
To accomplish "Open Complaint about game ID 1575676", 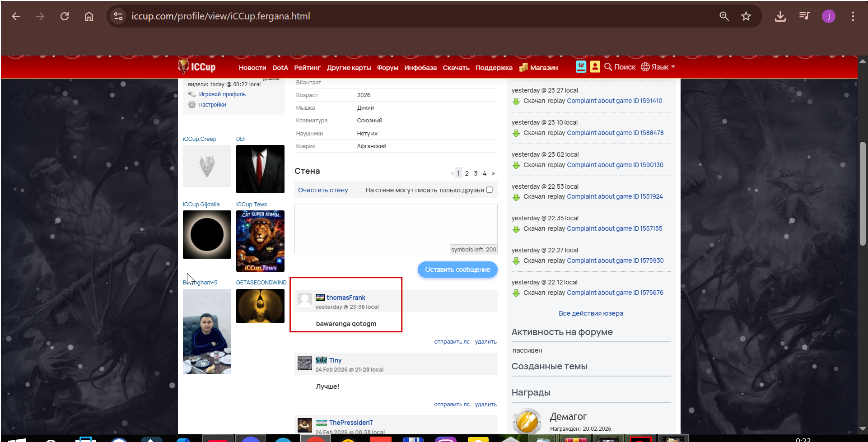I will [615, 293].
